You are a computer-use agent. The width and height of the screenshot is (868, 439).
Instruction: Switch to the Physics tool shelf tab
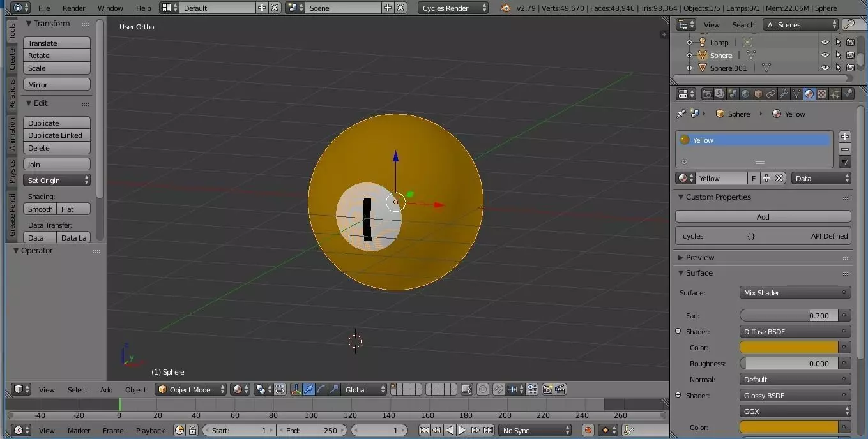coord(12,171)
